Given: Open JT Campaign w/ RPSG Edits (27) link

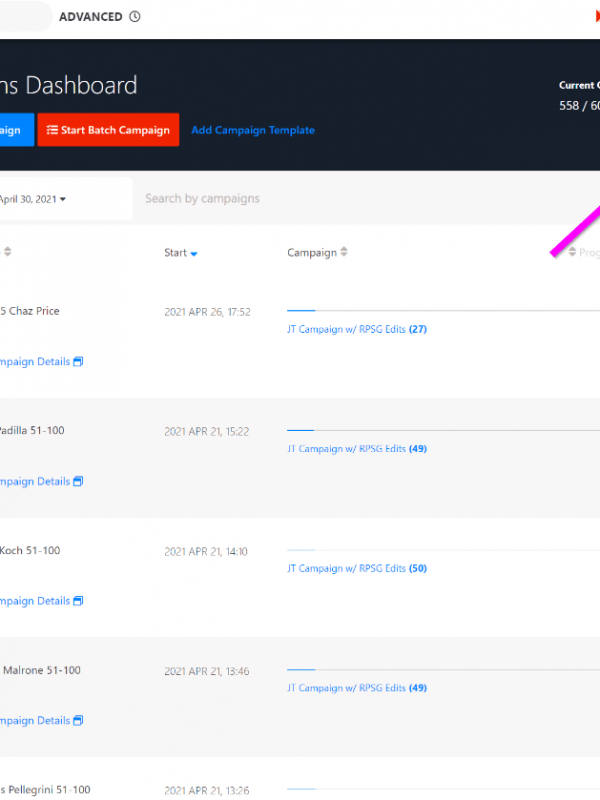Looking at the screenshot, I should pyautogui.click(x=356, y=329).
